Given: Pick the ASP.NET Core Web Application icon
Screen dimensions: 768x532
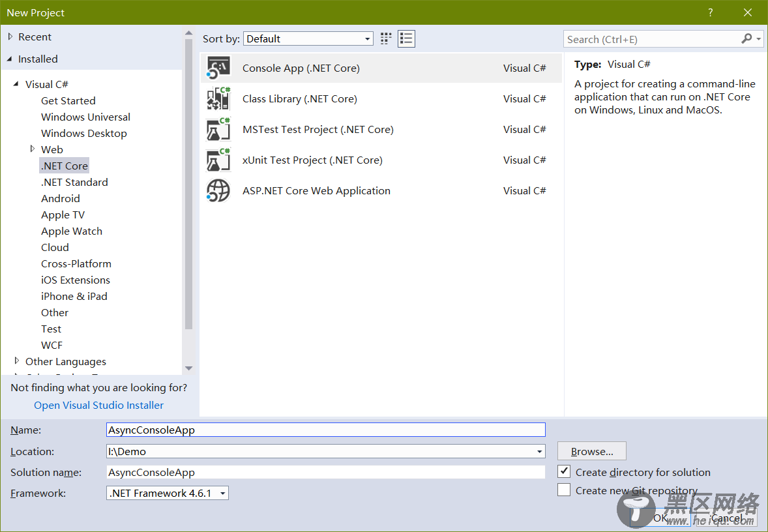Looking at the screenshot, I should [218, 190].
